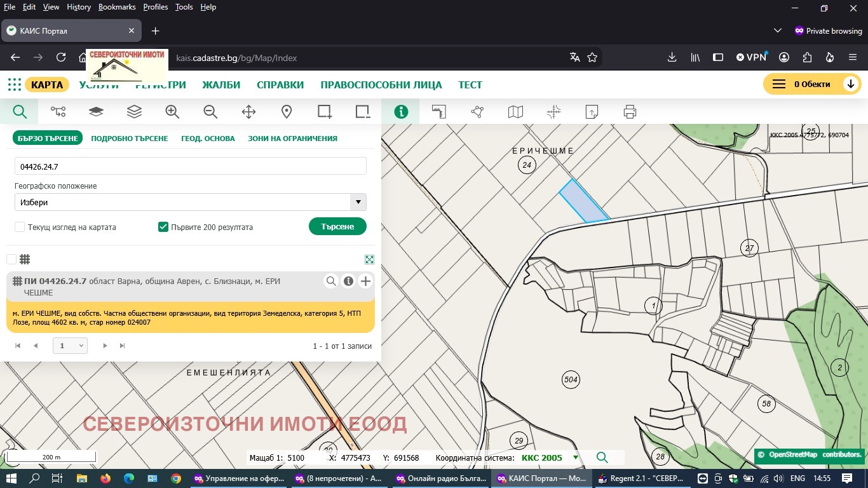Screen dimensions: 868x488
Task: Zoom in on the map
Action: 172,112
